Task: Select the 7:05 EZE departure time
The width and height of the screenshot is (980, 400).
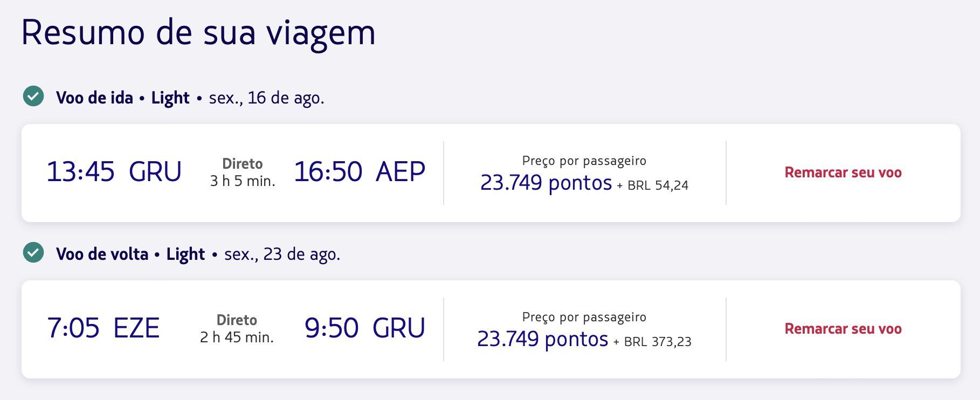Action: [103, 328]
